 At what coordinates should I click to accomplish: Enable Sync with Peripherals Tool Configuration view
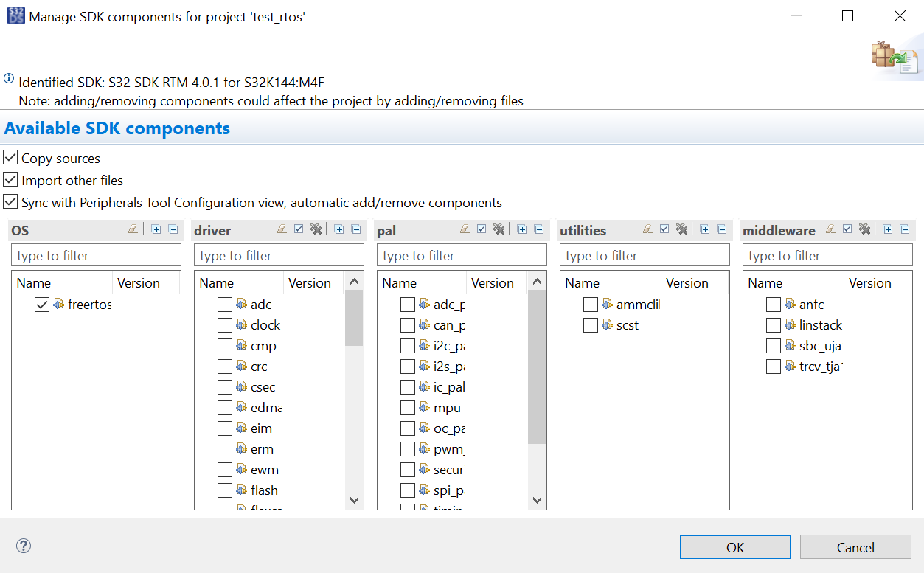(x=10, y=202)
